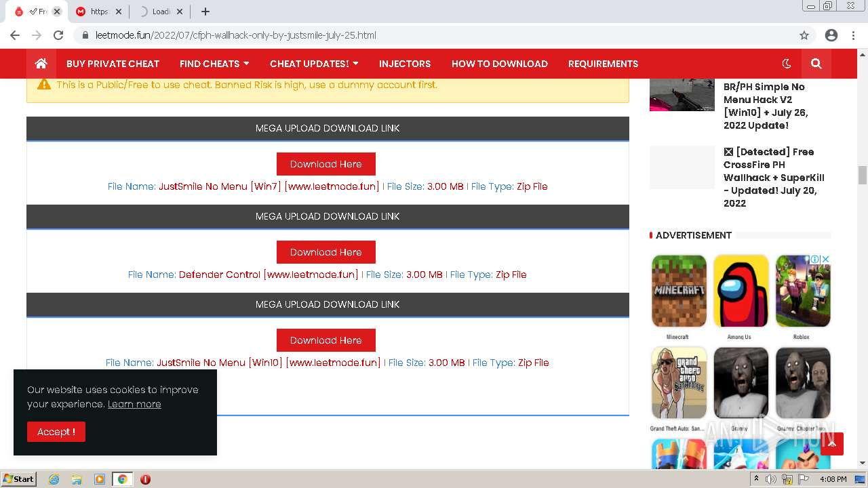
Task: Click the yellow warning triangle icon
Action: click(x=44, y=84)
